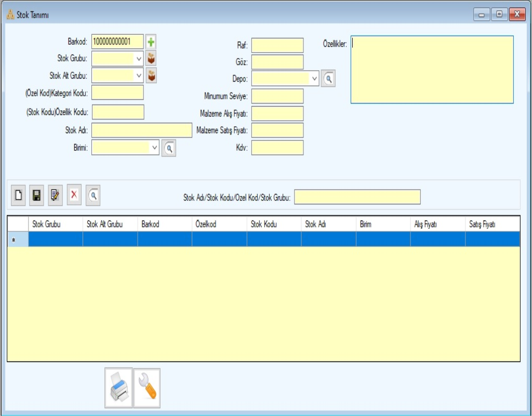Open the Stok Grubu dropdown
The height and width of the screenshot is (416, 532).
(x=139, y=59)
